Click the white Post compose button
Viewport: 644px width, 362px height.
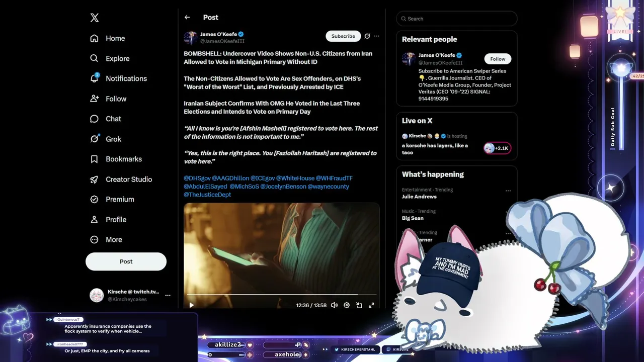pyautogui.click(x=126, y=261)
